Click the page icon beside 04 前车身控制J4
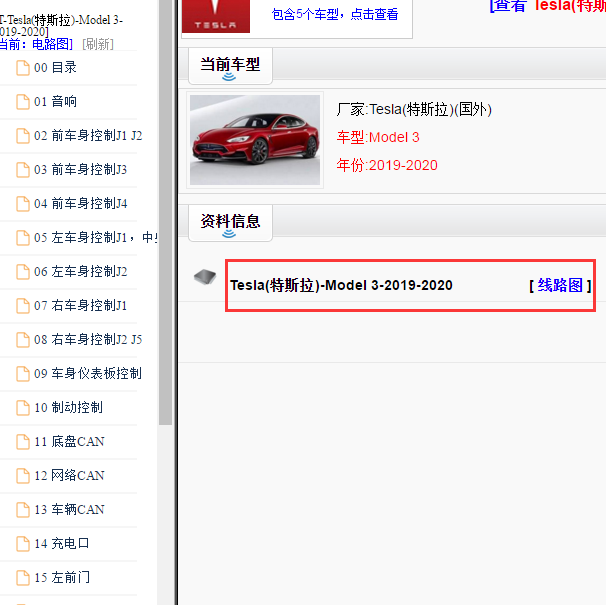This screenshot has width=606, height=605. [x=23, y=204]
